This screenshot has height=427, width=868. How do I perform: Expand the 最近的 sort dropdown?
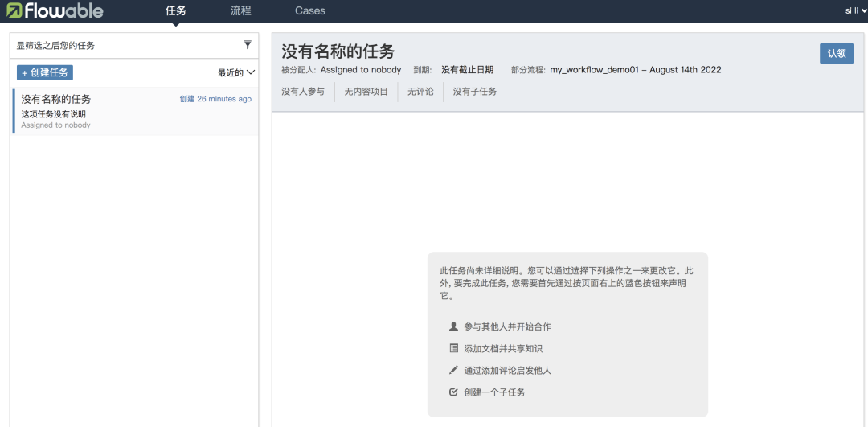(235, 72)
